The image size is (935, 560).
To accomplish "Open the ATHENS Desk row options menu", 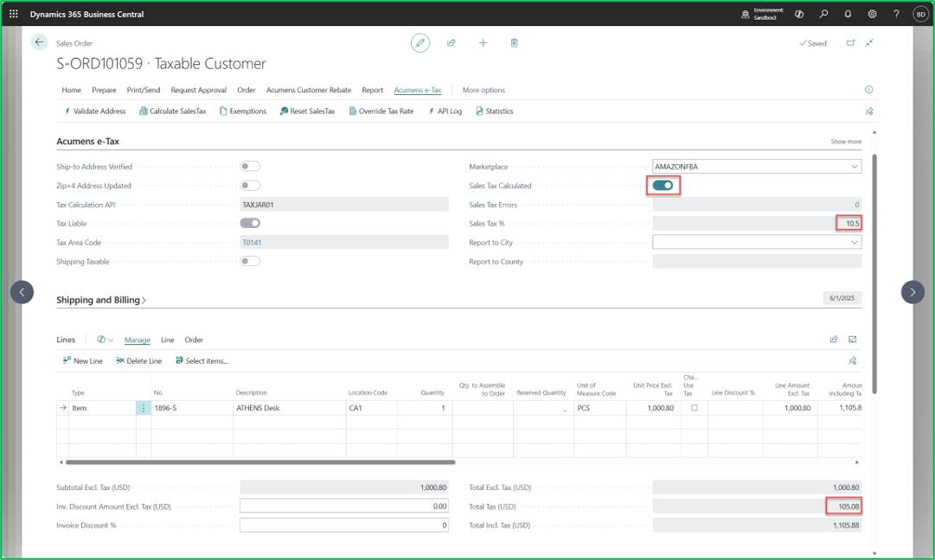I will coord(143,408).
